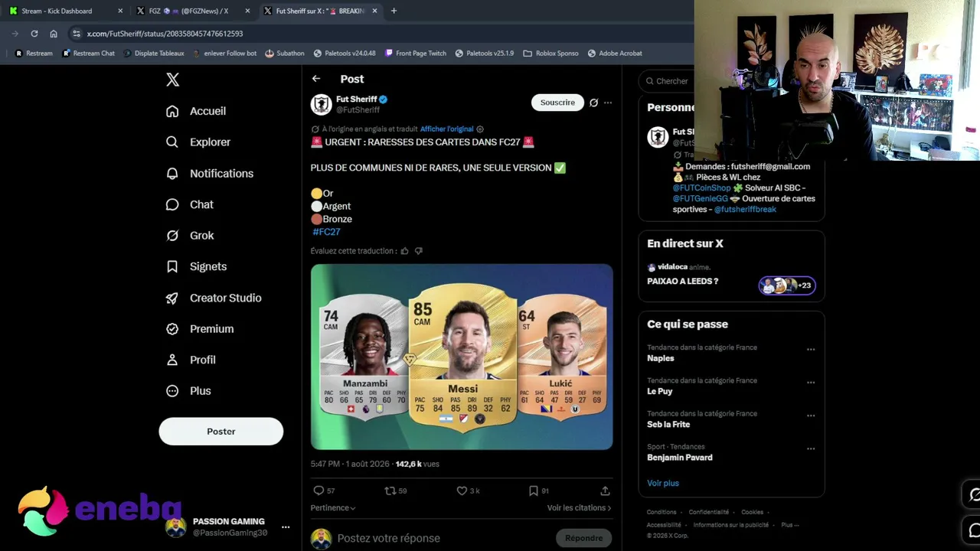Click Afficher l'original link
Screen dimensions: 980x551
tap(447, 129)
